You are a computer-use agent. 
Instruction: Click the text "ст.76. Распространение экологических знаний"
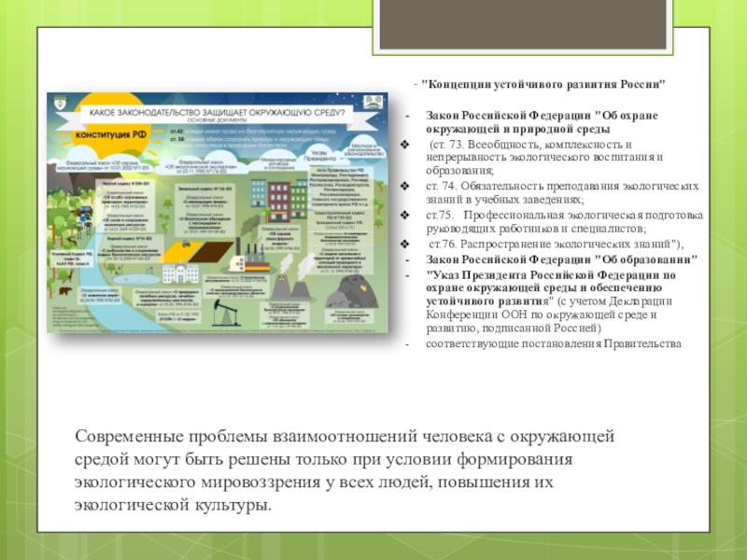(556, 245)
